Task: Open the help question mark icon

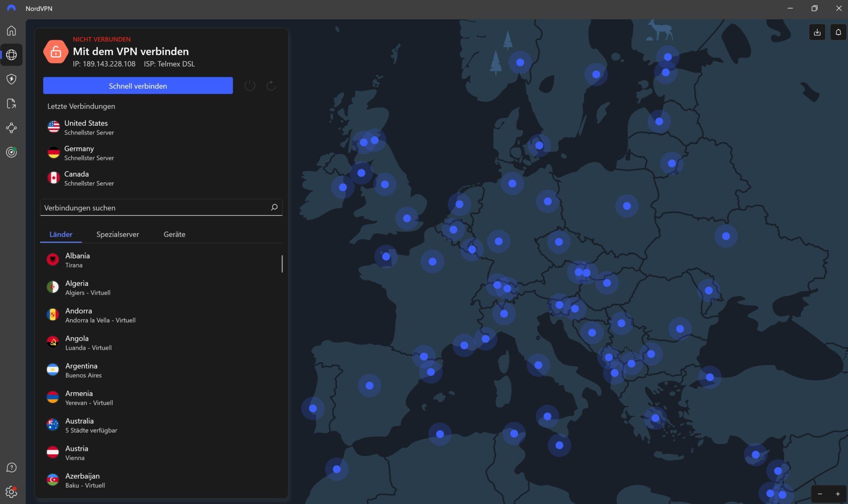Action: pyautogui.click(x=11, y=468)
